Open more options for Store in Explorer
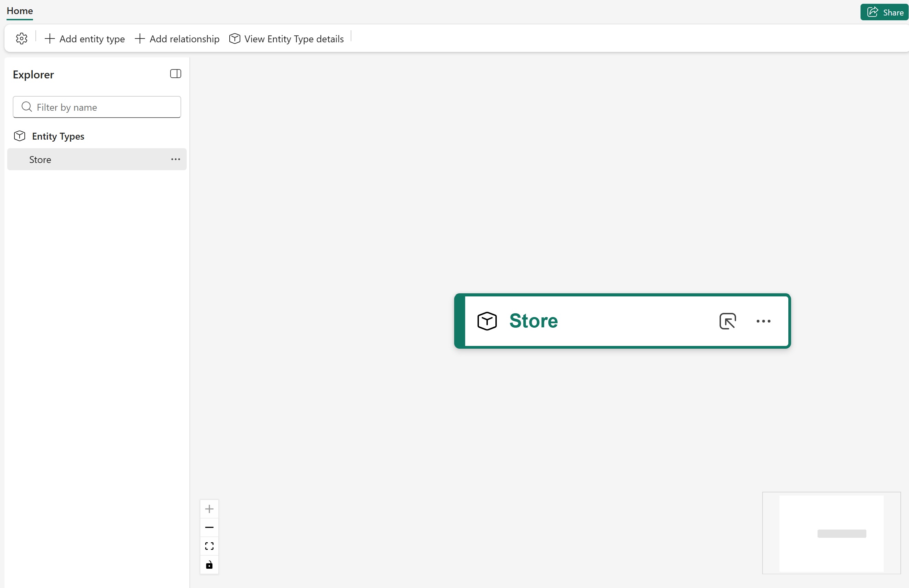The height and width of the screenshot is (588, 909). click(176, 159)
